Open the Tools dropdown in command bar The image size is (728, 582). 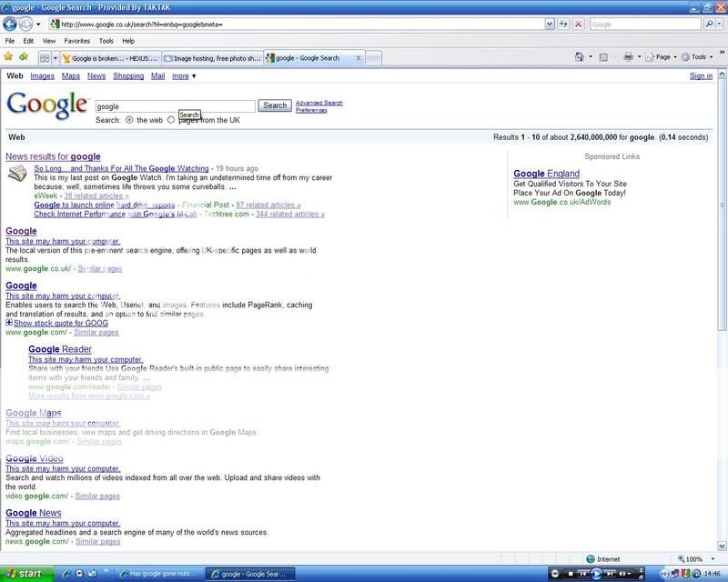click(698, 57)
